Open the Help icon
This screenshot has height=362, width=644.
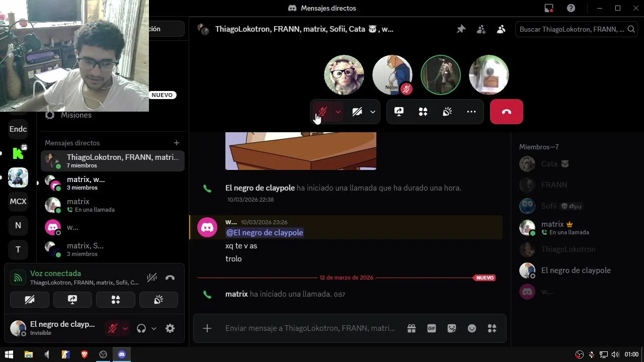pyautogui.click(x=571, y=8)
